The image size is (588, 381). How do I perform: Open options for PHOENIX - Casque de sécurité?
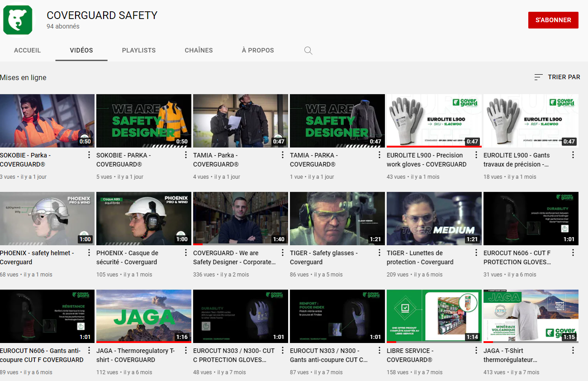coord(186,253)
